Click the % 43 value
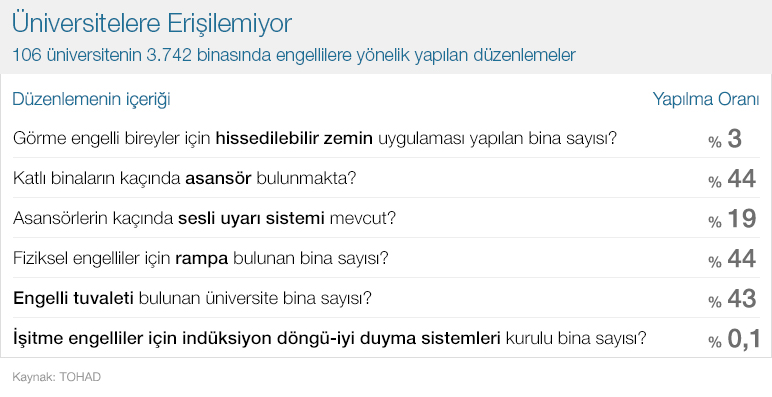Image resolution: width=772 pixels, height=397 pixels. (x=732, y=298)
